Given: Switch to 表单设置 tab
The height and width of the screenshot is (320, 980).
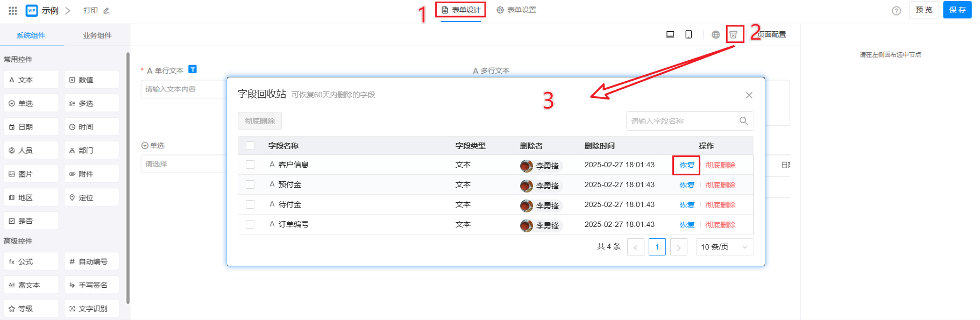Looking at the screenshot, I should tap(516, 10).
